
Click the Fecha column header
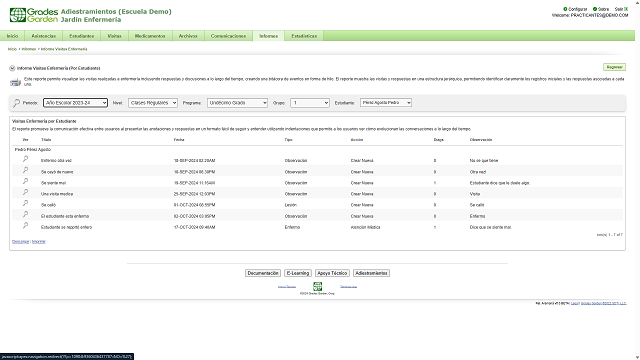179,140
